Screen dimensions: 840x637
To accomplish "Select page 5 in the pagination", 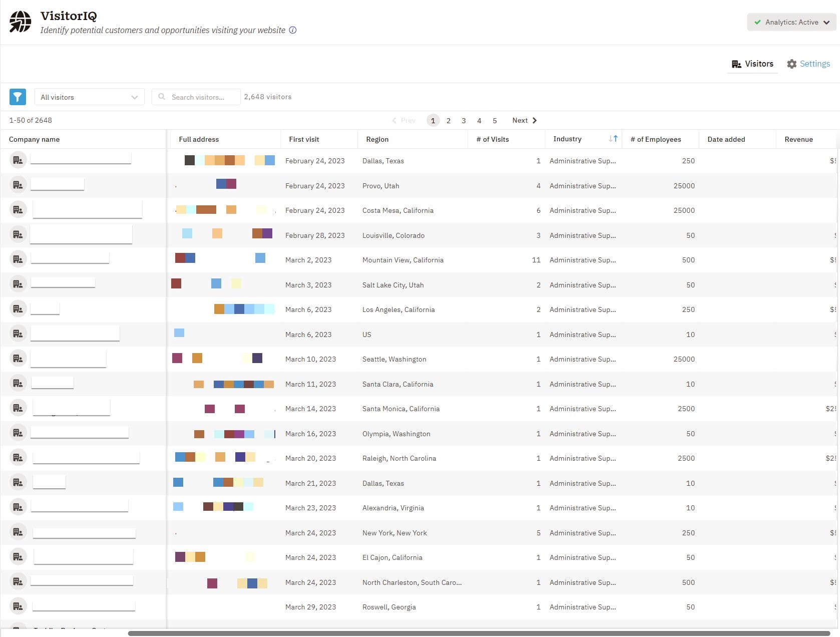I will point(495,120).
